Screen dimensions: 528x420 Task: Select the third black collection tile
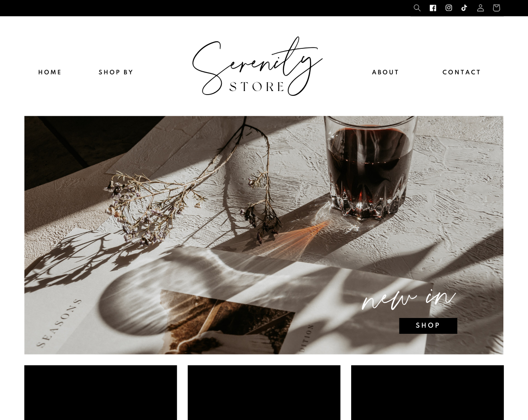[427, 392]
